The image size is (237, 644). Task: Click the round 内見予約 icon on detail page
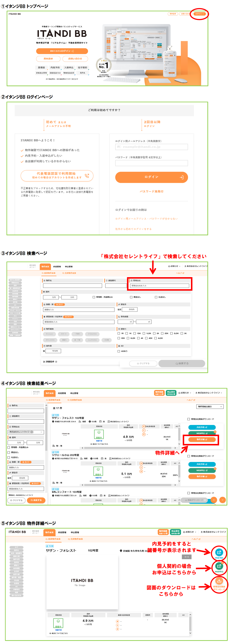point(219,552)
